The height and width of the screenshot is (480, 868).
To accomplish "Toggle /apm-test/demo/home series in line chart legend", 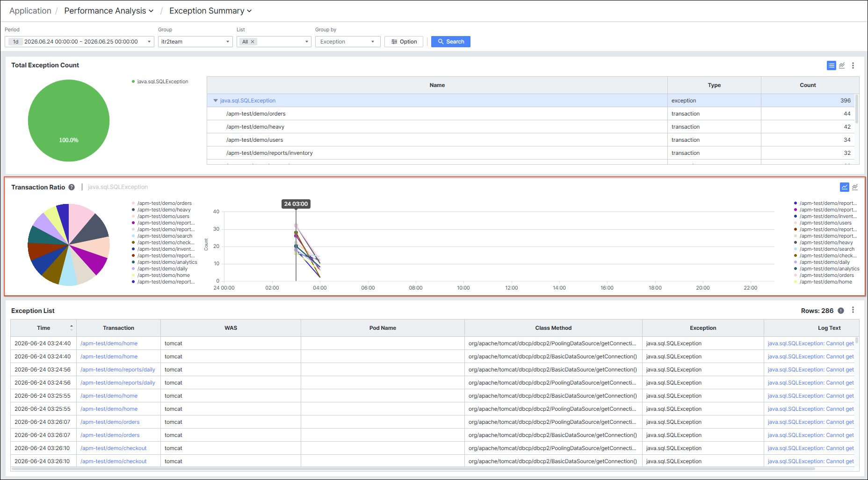I will [823, 282].
